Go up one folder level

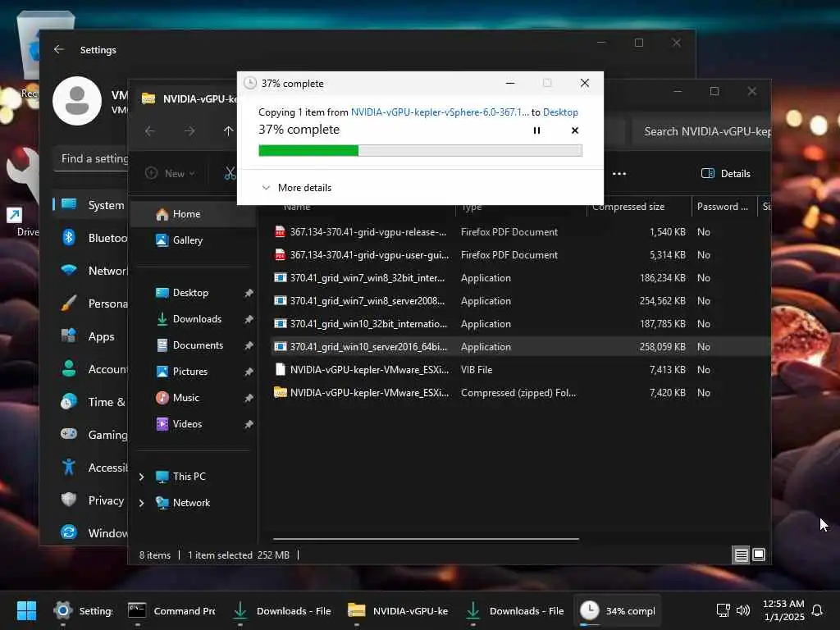coord(228,130)
